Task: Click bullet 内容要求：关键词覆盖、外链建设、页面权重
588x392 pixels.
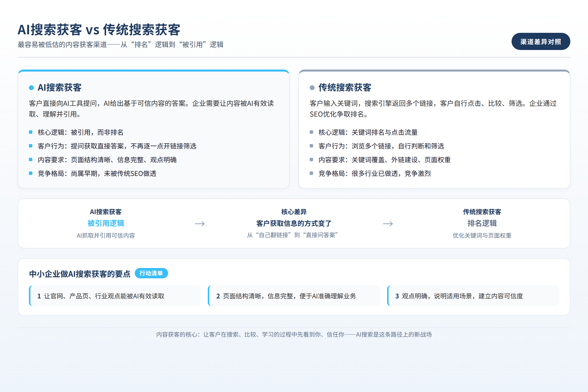Action: (x=384, y=160)
